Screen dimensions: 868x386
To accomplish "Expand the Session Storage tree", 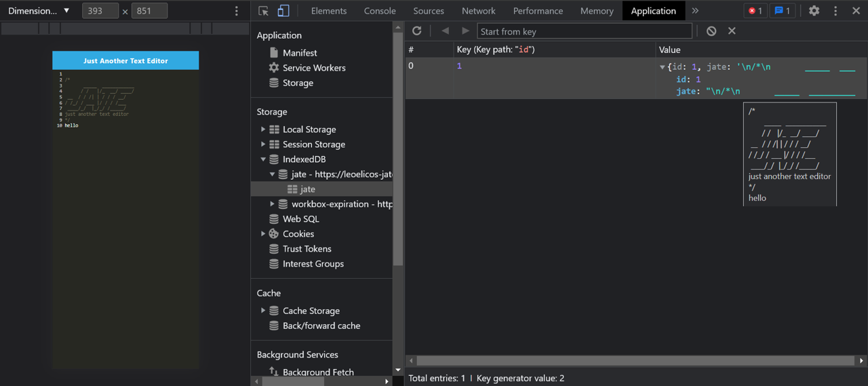I will click(x=263, y=144).
